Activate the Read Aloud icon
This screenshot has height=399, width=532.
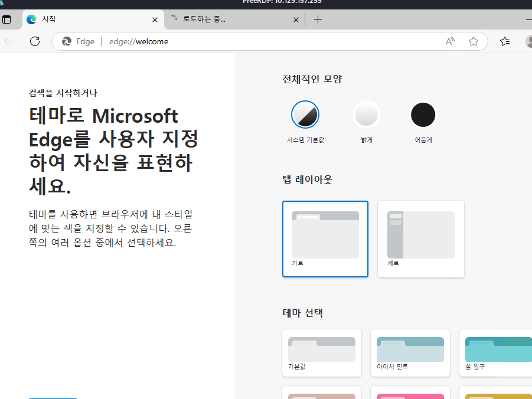[x=450, y=41]
